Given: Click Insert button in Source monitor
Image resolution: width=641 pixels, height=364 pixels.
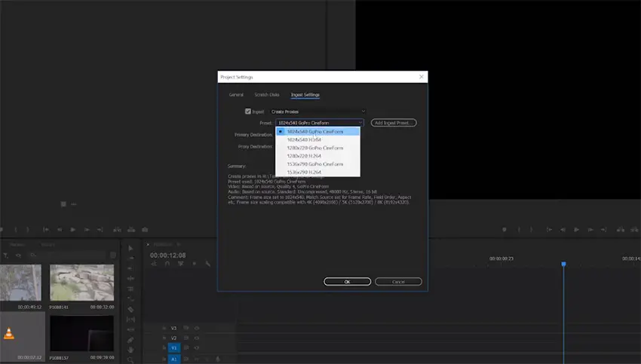Looking at the screenshot, I should (x=117, y=230).
